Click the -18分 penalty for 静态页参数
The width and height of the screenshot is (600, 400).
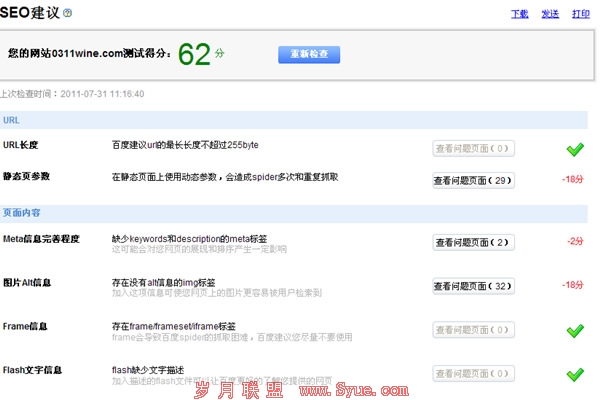tap(573, 181)
